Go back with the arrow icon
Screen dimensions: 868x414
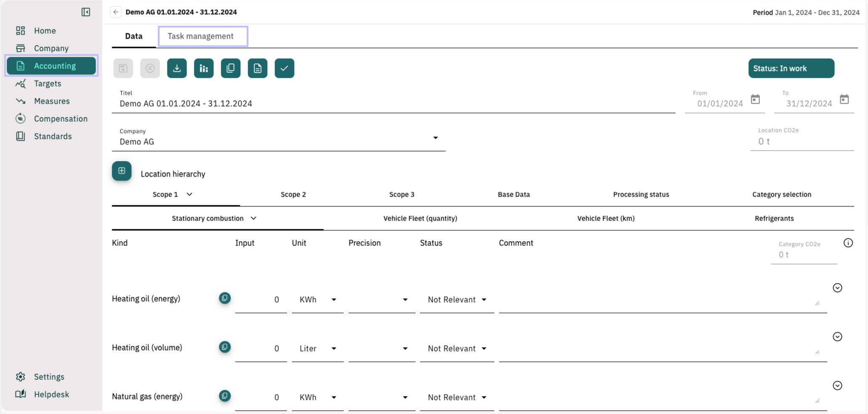pyautogui.click(x=116, y=12)
